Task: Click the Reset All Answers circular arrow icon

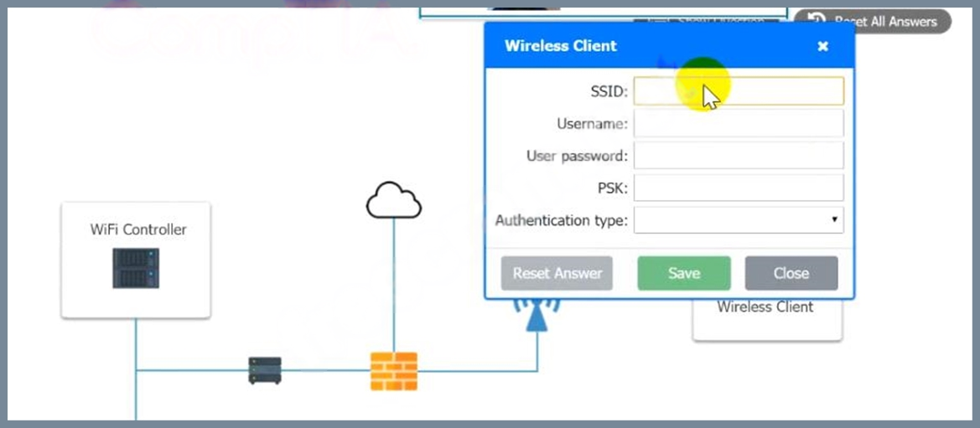Action: coord(817,21)
